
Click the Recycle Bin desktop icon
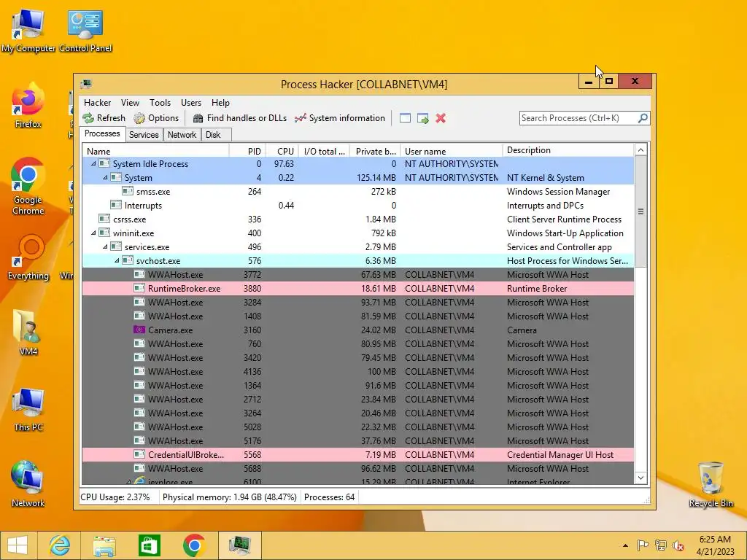click(711, 484)
